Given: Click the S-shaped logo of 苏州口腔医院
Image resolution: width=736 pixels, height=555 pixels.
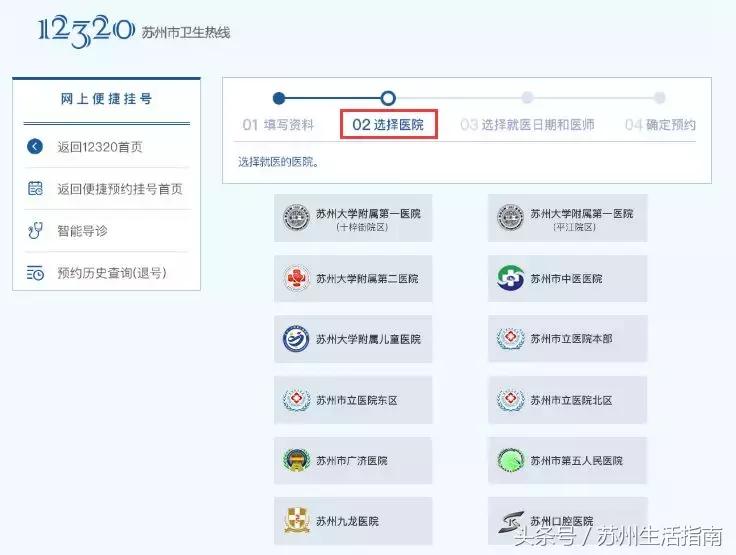Looking at the screenshot, I should [511, 522].
